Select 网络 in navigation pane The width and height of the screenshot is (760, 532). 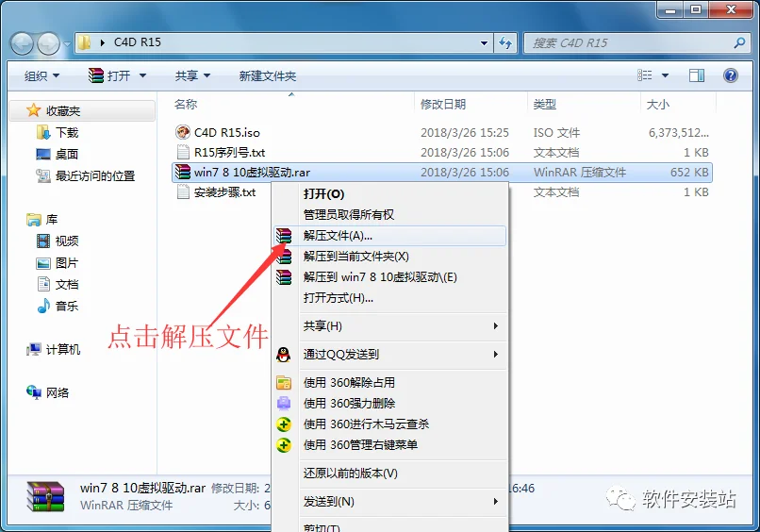pos(58,392)
